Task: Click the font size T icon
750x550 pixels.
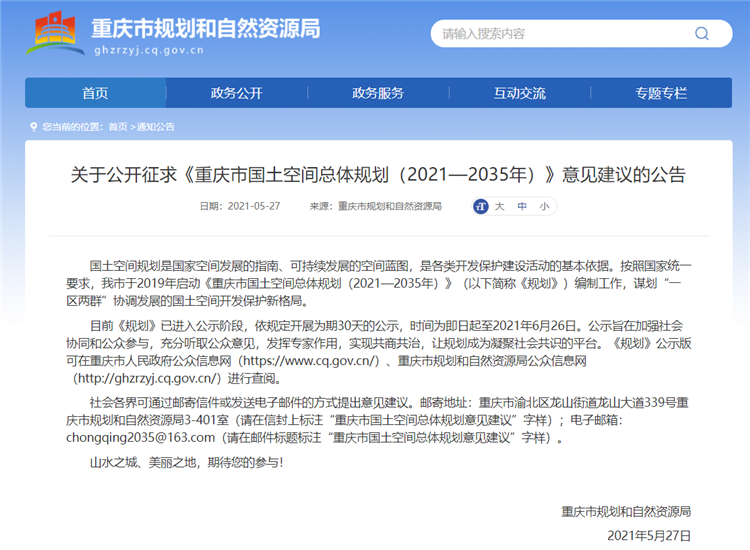Action: (x=481, y=207)
